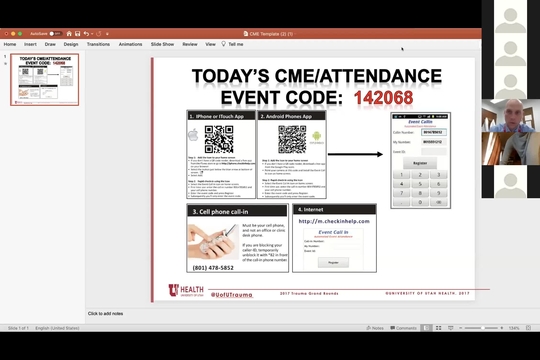Open the Animations ribbon tab
This screenshot has height=360, width=540.
click(x=131, y=44)
